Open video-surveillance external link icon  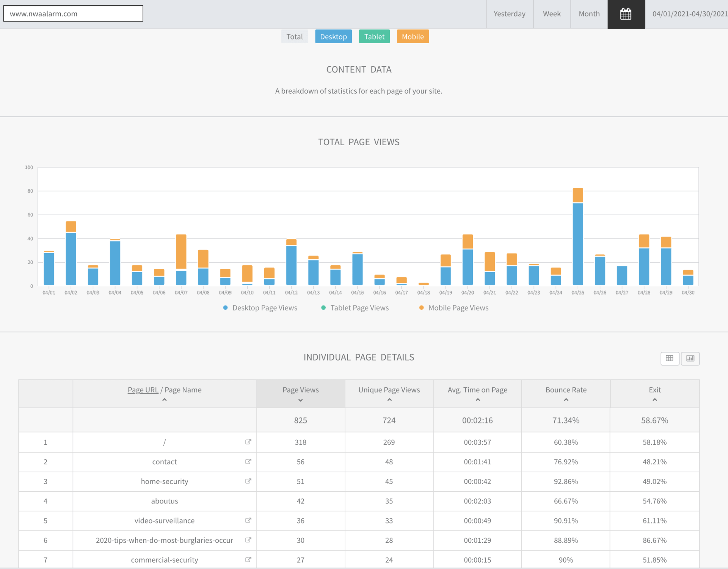click(248, 520)
